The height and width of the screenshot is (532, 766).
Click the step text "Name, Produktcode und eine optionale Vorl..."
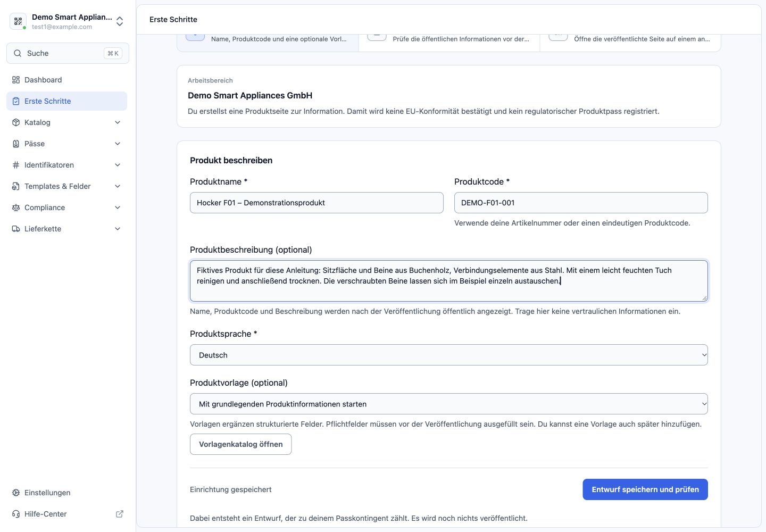[x=279, y=39]
